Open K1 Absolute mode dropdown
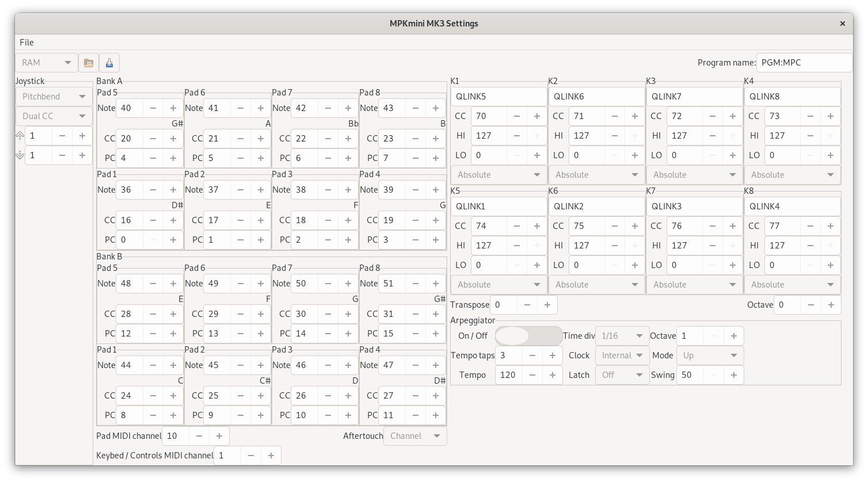This screenshot has height=482, width=868. 498,175
